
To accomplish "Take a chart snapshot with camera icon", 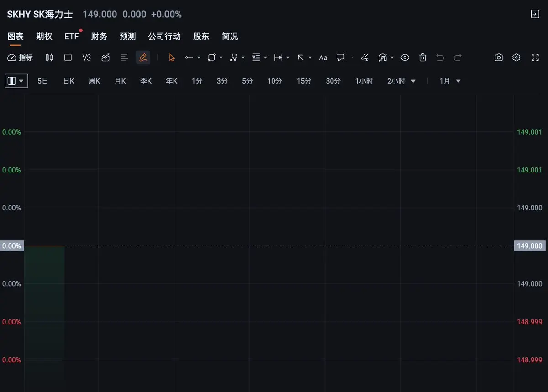I will (x=499, y=57).
